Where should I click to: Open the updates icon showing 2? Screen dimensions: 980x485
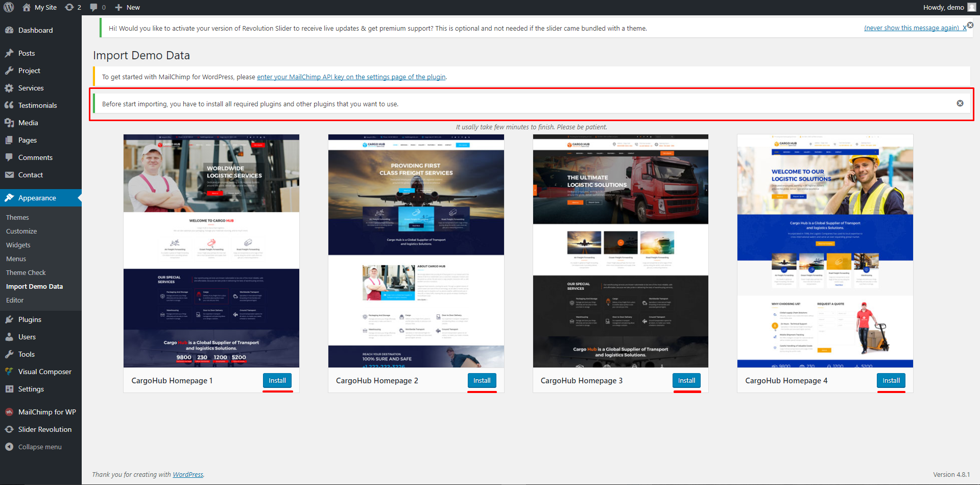69,7
